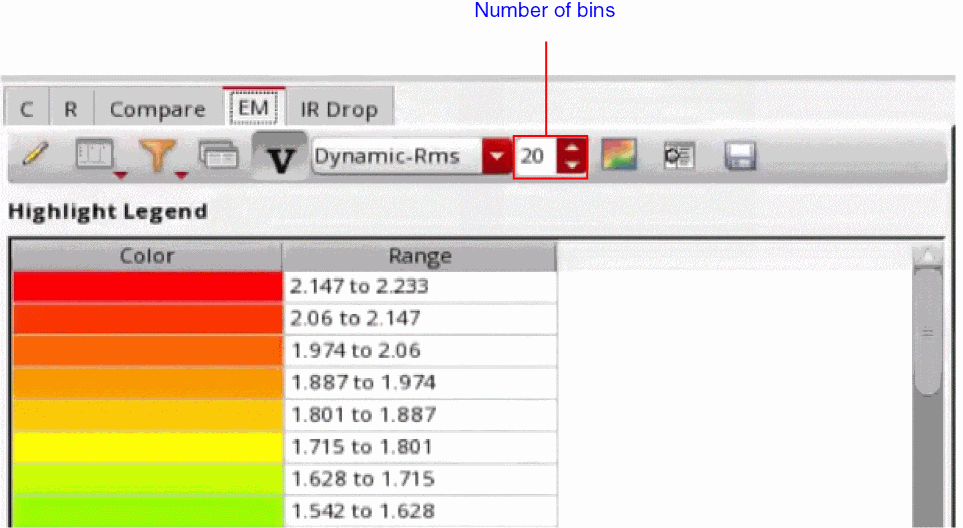Select the orange swatch for 1.974 to 2.06

(147, 351)
